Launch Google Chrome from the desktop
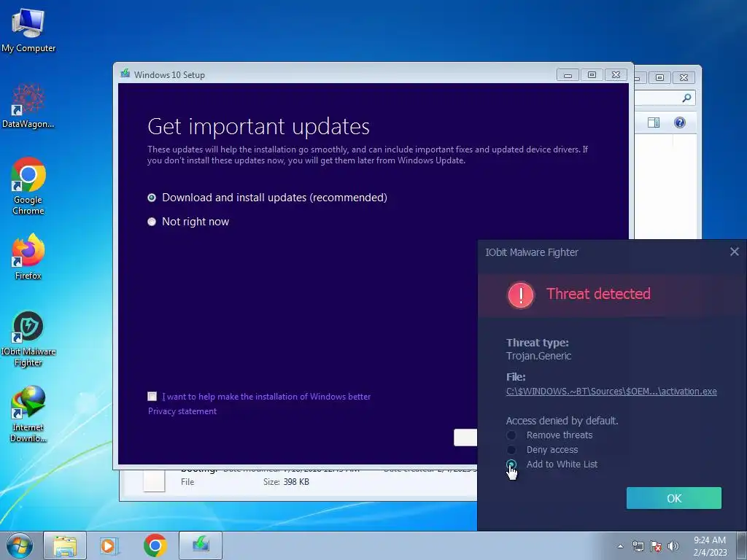 pos(28,186)
